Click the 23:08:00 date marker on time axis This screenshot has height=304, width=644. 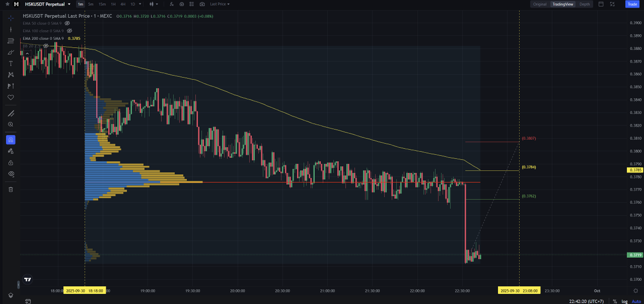(x=519, y=290)
